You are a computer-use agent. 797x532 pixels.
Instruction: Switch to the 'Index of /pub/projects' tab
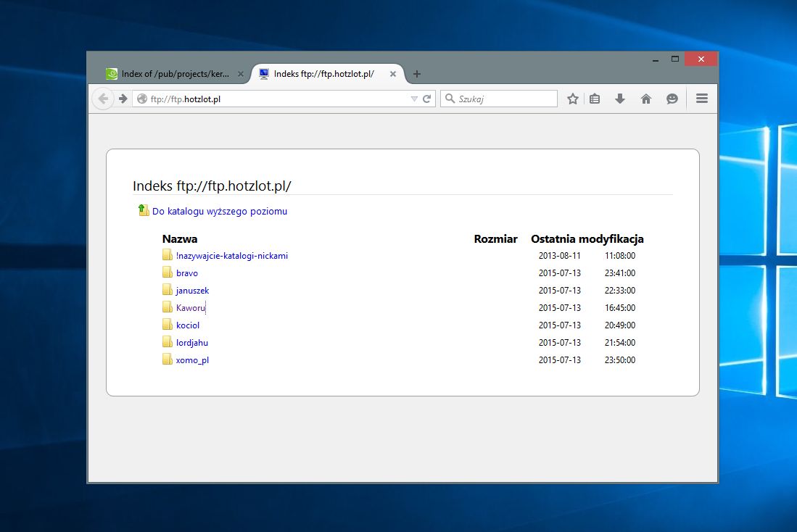[174, 74]
